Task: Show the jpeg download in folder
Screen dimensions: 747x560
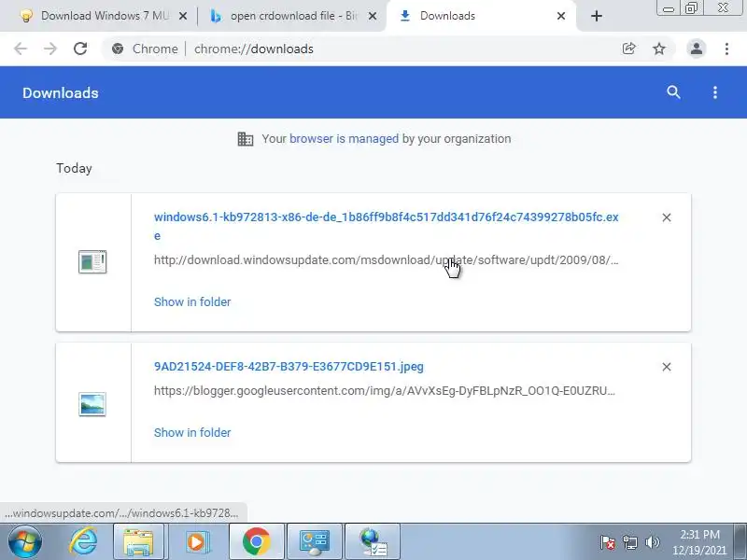Action: coord(192,432)
